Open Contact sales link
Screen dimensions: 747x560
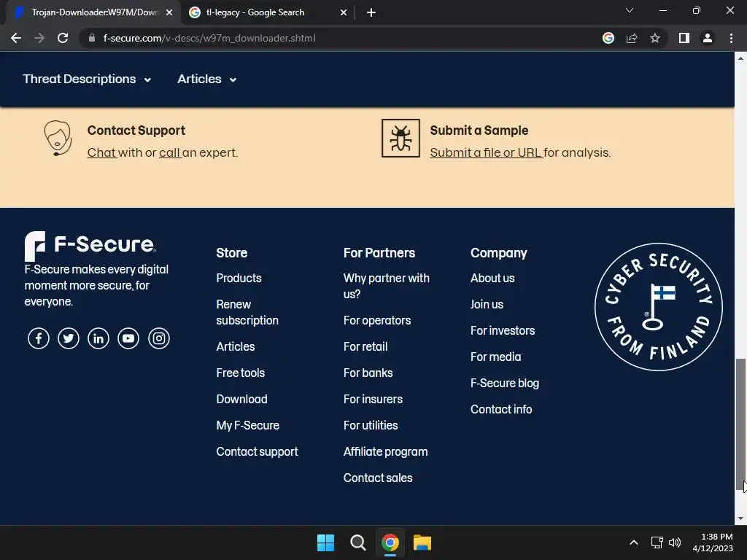pyautogui.click(x=378, y=478)
